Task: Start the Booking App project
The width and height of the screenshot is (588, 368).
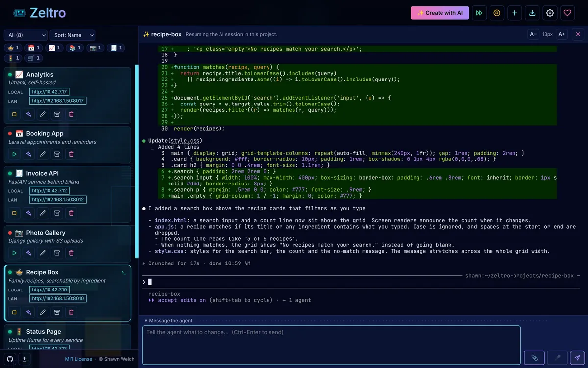Action: [14, 154]
